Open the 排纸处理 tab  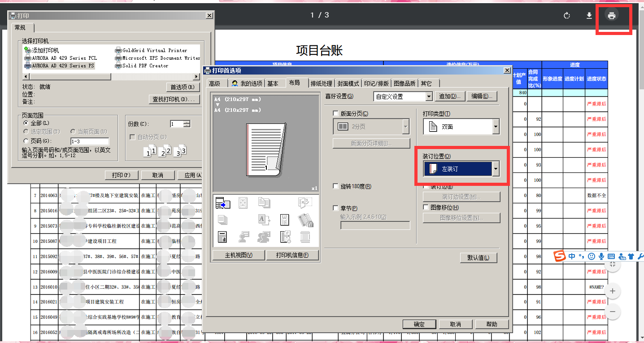click(x=322, y=84)
